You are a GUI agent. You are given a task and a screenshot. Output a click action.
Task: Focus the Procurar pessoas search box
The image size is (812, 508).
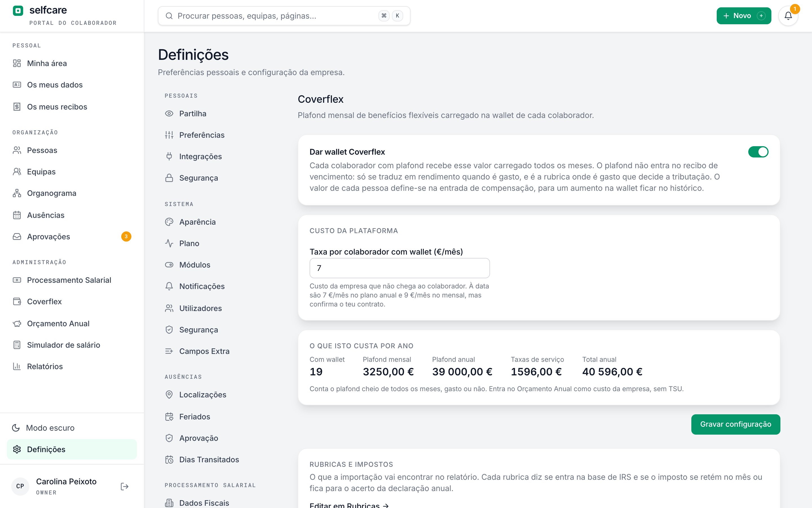[x=284, y=16]
